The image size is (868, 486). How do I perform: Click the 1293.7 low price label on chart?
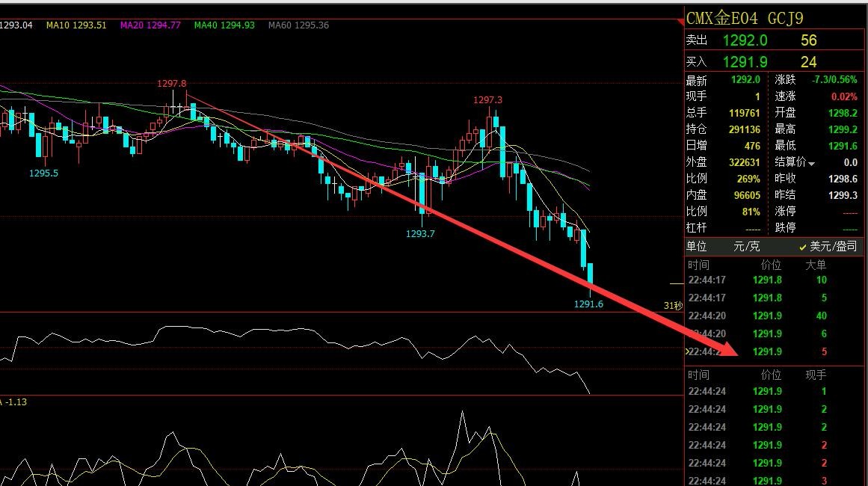pos(420,233)
